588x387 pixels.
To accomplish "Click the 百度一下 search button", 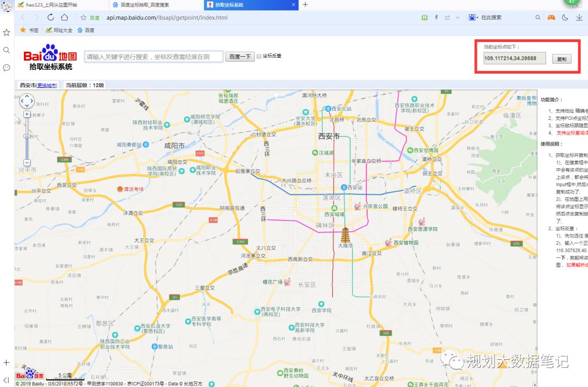I will point(240,57).
